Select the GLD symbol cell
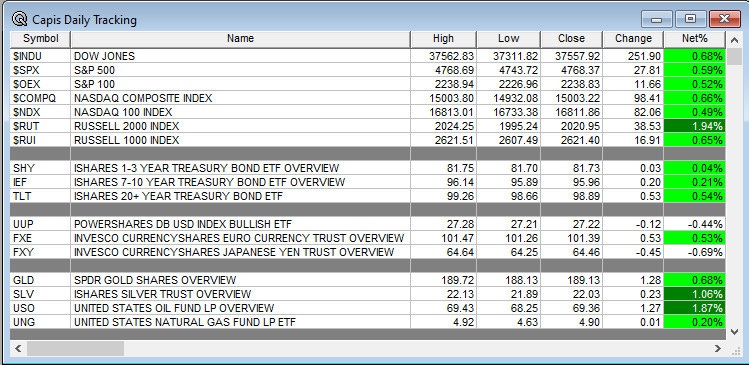The height and width of the screenshot is (365, 749). click(x=41, y=280)
